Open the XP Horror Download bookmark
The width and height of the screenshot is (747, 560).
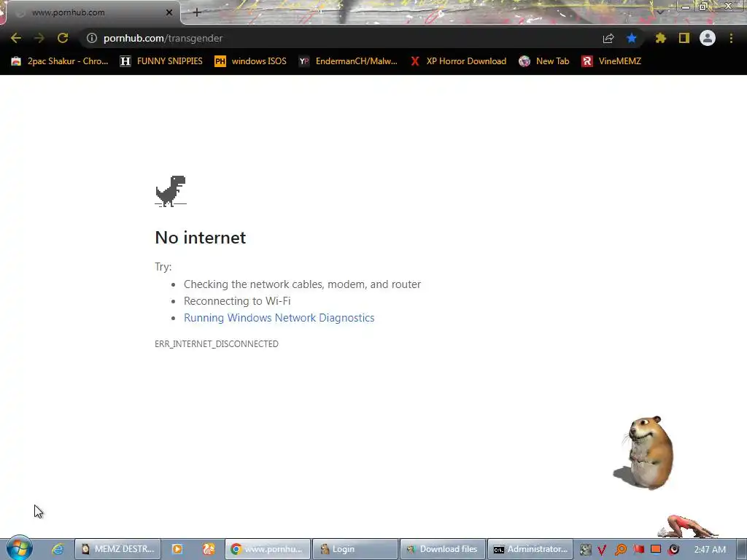coord(459,61)
